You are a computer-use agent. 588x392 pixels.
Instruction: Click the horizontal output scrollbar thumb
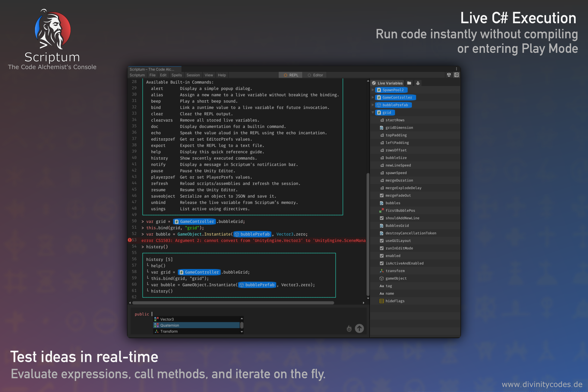click(x=233, y=303)
